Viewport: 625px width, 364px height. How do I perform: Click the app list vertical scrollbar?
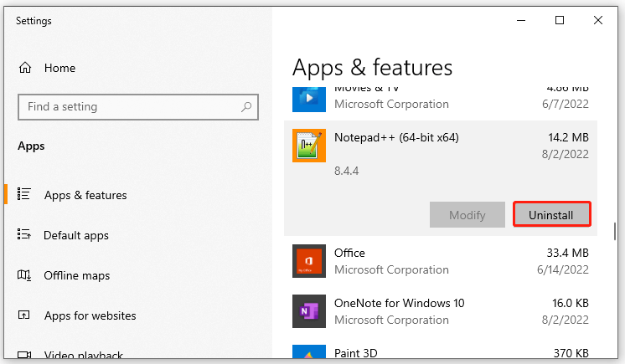click(x=615, y=231)
